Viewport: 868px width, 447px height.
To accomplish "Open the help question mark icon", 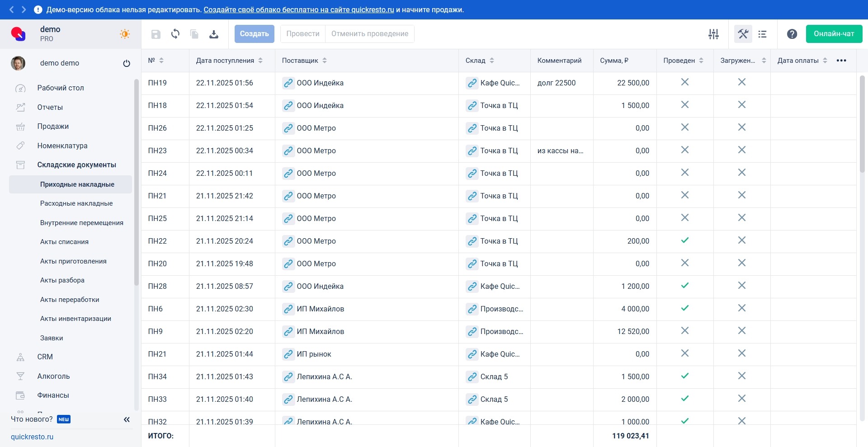I will [x=792, y=34].
